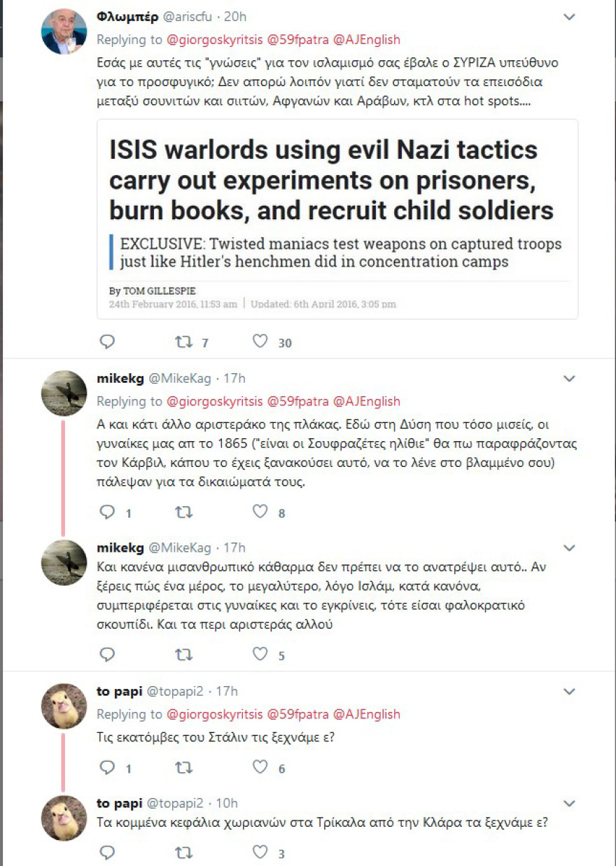
Task: Expand options on mikekg's second tweet
Action: pyautogui.click(x=570, y=547)
